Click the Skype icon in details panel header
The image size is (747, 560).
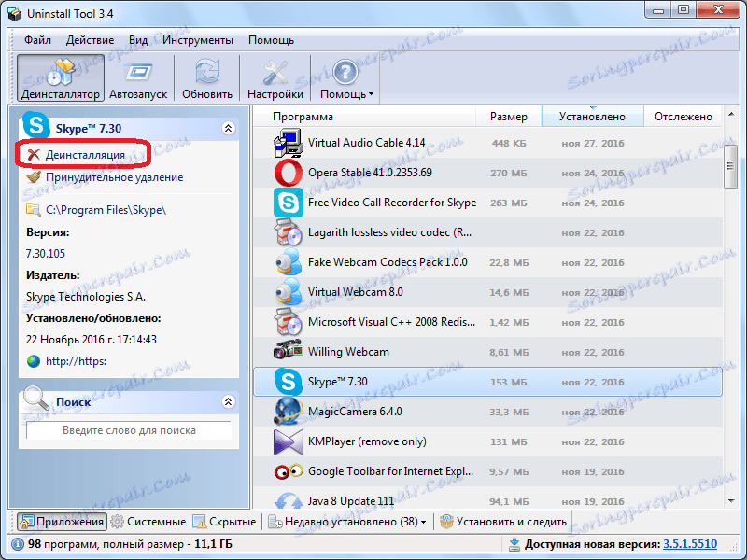coord(36,124)
